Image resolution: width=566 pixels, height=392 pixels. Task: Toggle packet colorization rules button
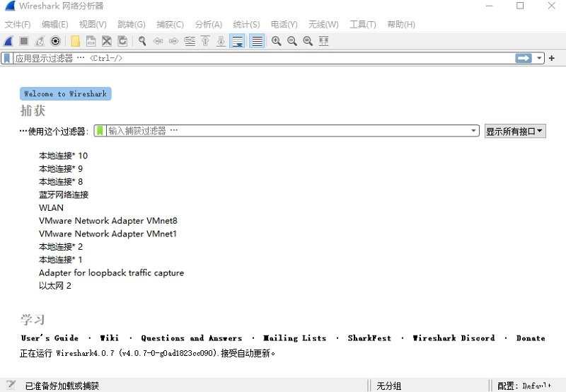[257, 41]
